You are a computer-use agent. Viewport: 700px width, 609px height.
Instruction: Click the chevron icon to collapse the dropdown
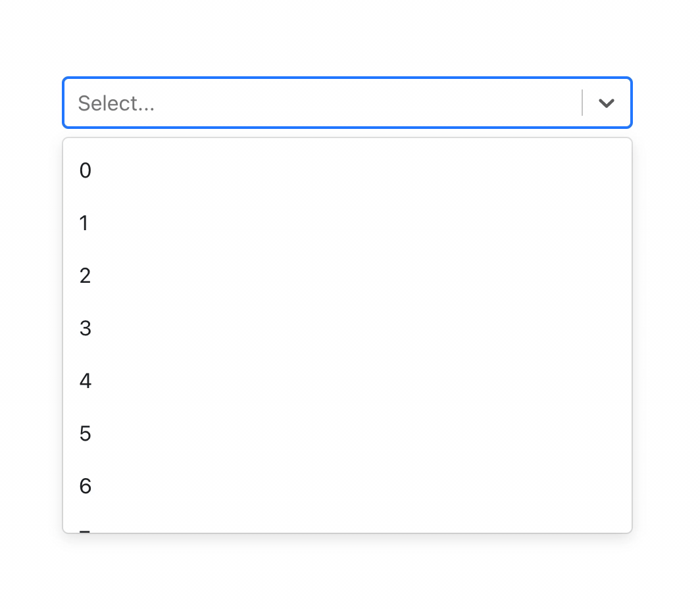click(x=606, y=103)
